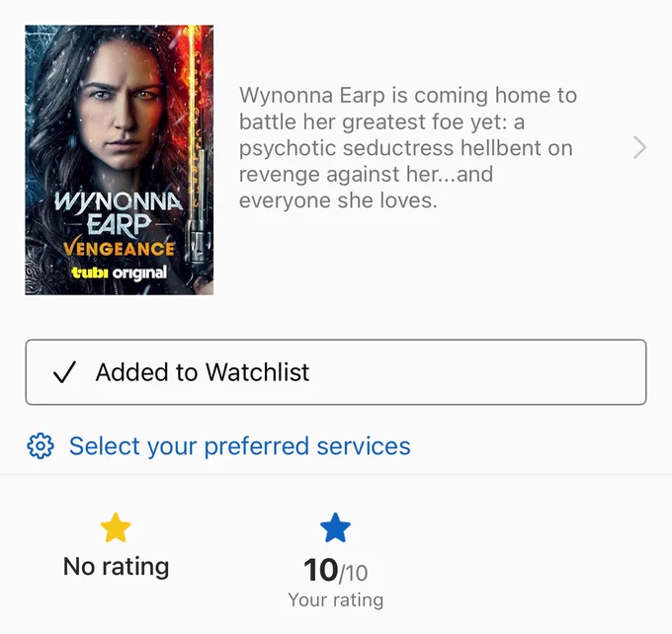Tap the No rating label
Image resolution: width=672 pixels, height=634 pixels.
pos(116,566)
